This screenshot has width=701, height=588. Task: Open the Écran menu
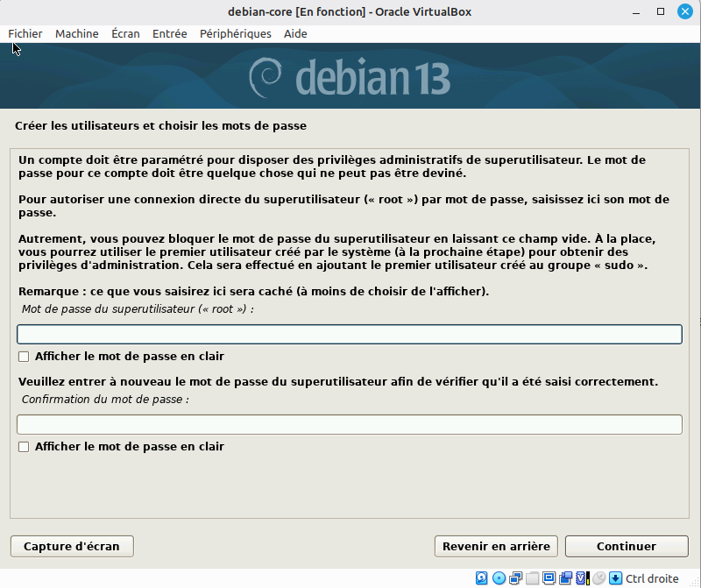[125, 33]
